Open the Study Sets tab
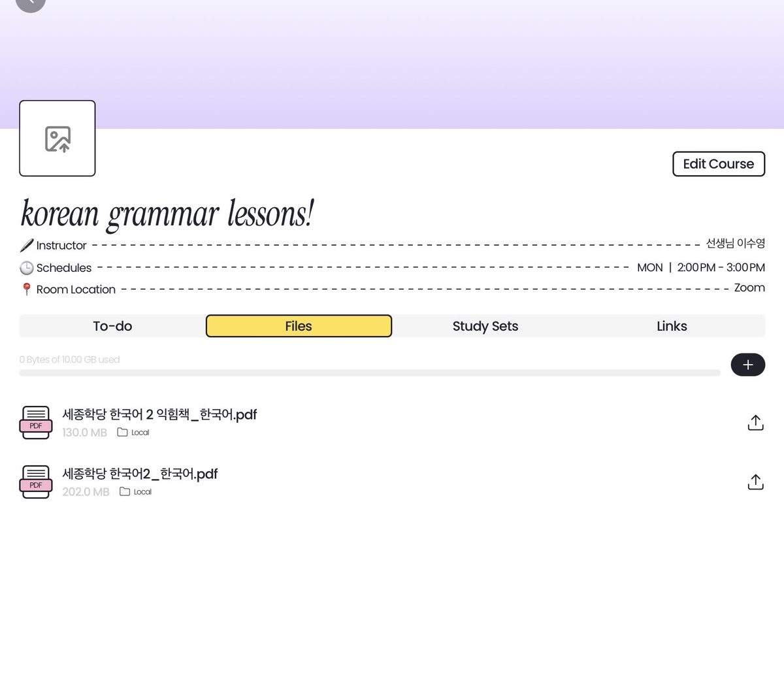Viewport: 784px width, 694px height. click(x=485, y=326)
